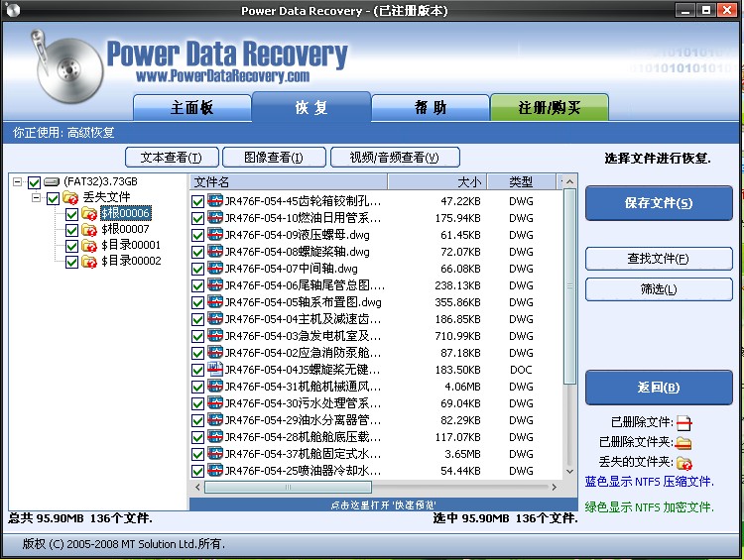This screenshot has height=560, width=744.
Task: Uncheck the 丢失文件 folder checkbox
Action: (x=53, y=198)
